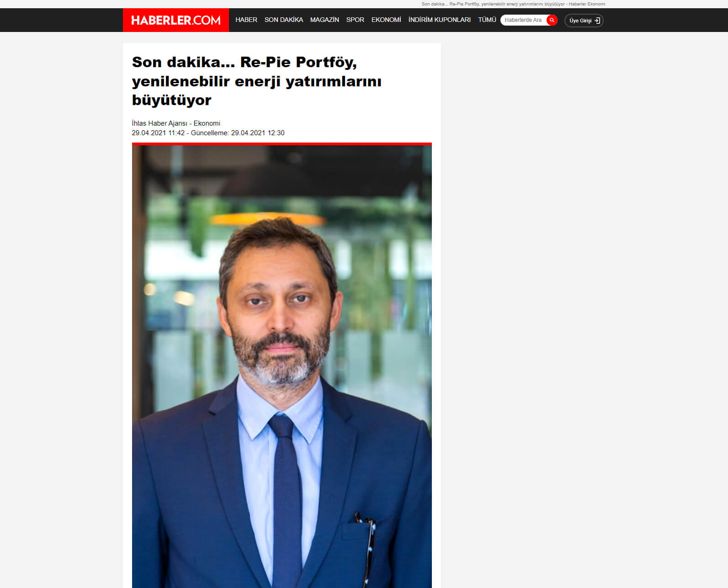
Task: Click the Haberler.com red logo
Action: click(x=176, y=20)
